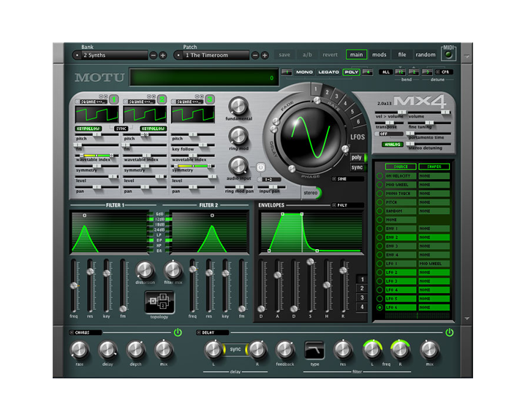
Task: Click the Bank plus button
Action: click(163, 56)
